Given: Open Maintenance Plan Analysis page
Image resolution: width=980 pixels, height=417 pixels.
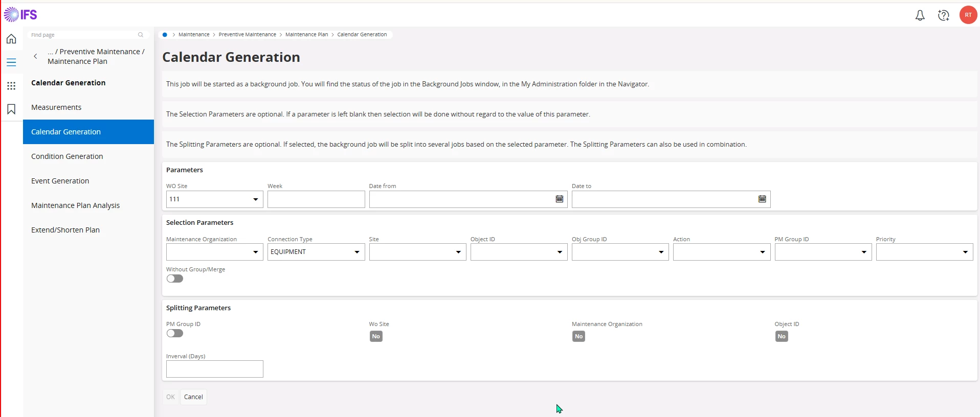Looking at the screenshot, I should pyautogui.click(x=88, y=205).
